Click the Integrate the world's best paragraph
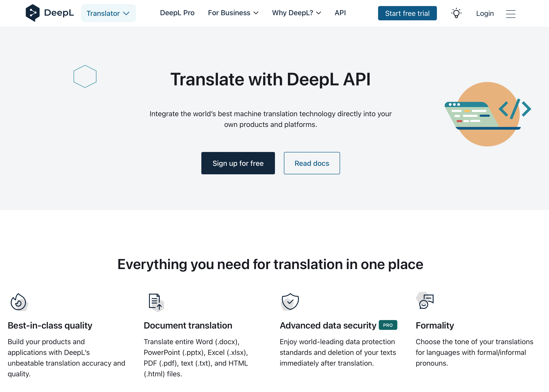The width and height of the screenshot is (549, 392). (x=270, y=119)
